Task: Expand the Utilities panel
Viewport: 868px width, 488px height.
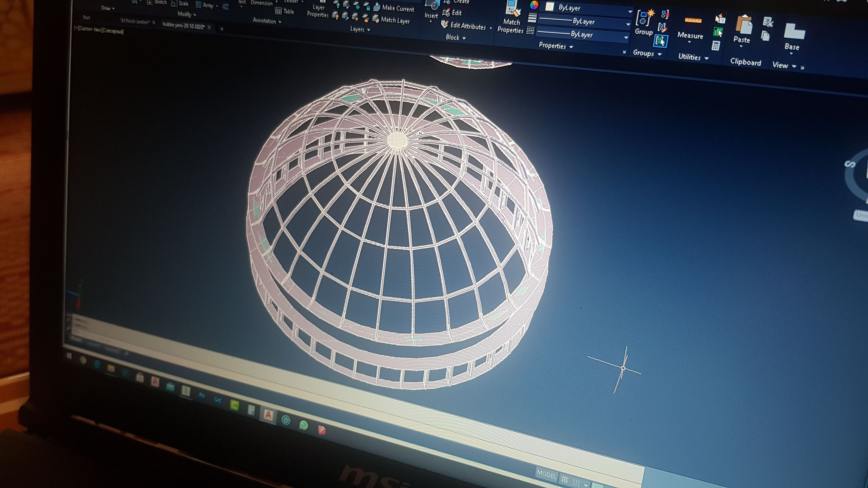Action: [x=693, y=57]
